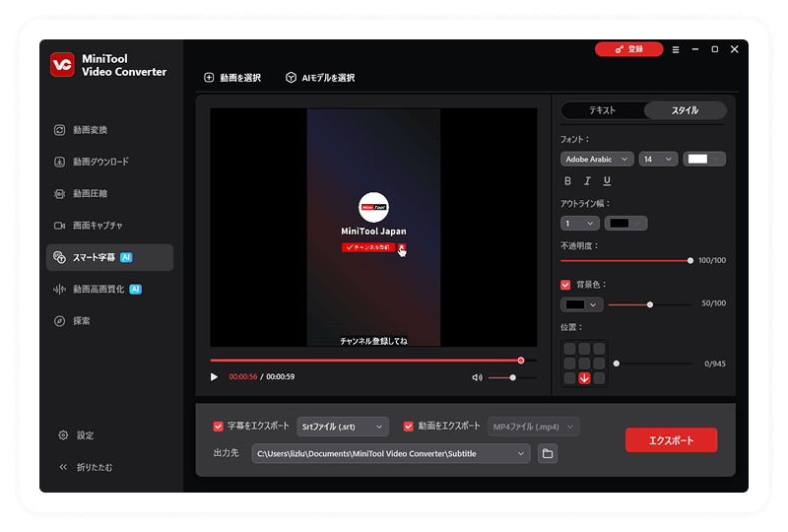
Task: Click the 100/100 opacity value
Action: (x=712, y=260)
